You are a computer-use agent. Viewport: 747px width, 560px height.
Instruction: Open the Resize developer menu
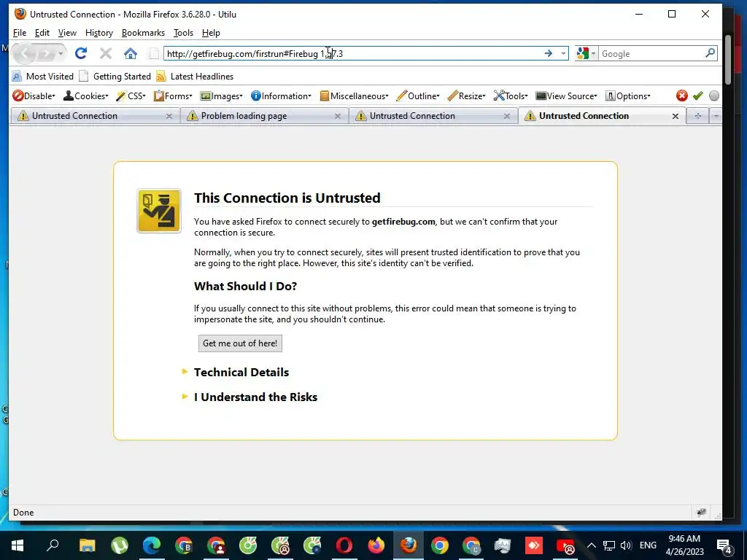click(x=467, y=96)
